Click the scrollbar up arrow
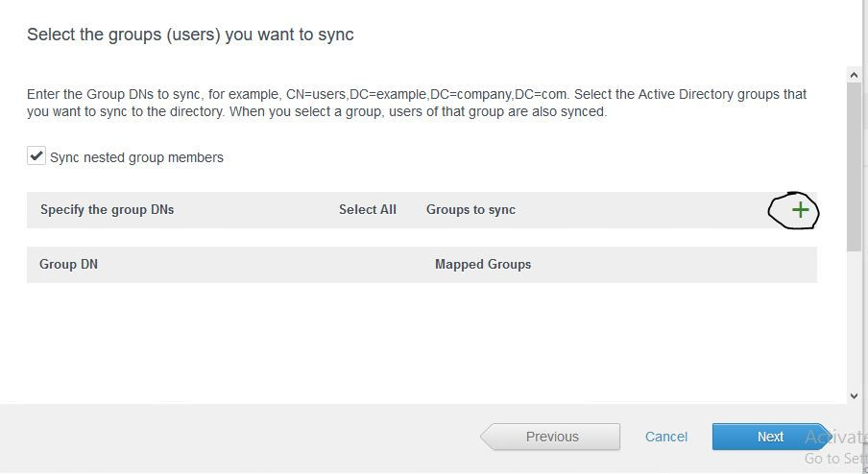The height and width of the screenshot is (474, 868). (854, 74)
